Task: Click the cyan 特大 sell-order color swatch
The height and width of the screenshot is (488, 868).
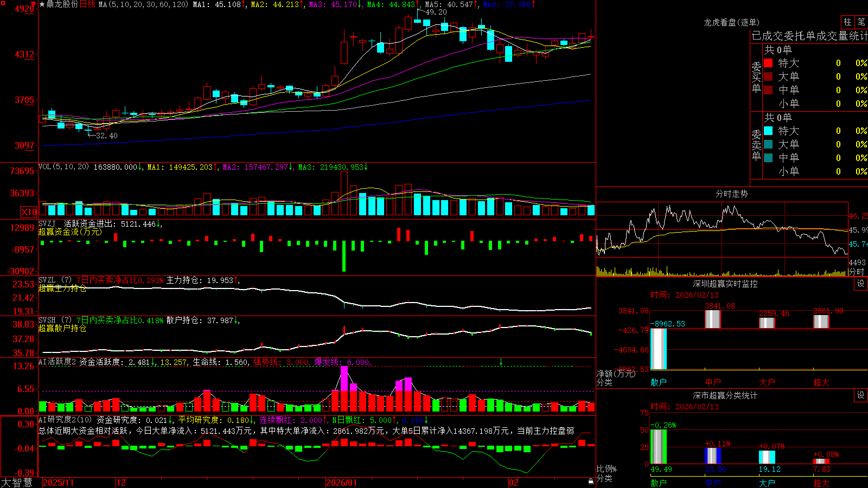Action: click(x=768, y=131)
